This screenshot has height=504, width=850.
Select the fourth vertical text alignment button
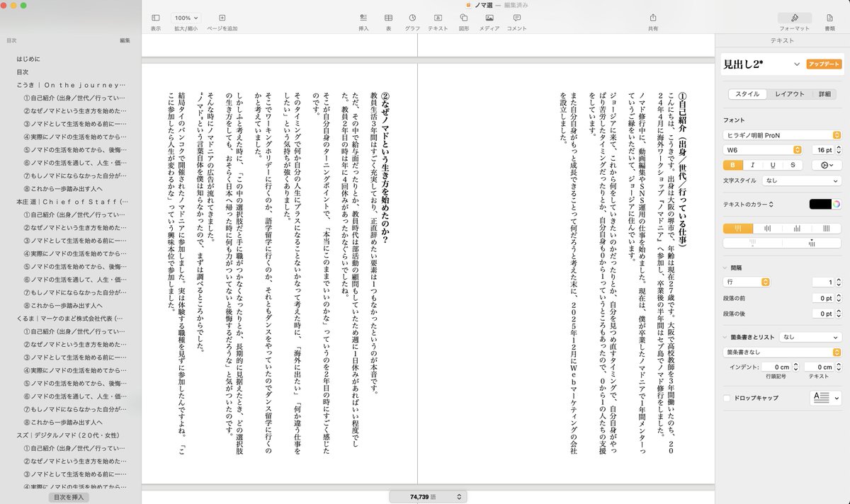coord(827,229)
